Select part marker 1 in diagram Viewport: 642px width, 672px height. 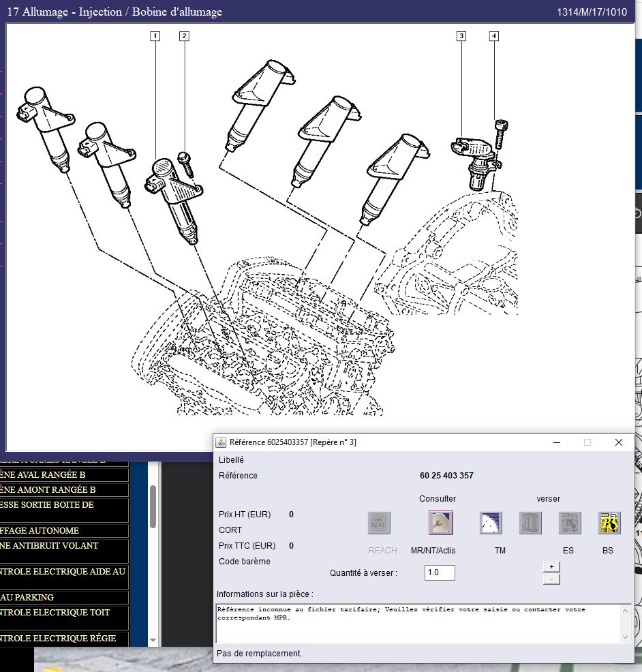pyautogui.click(x=155, y=35)
